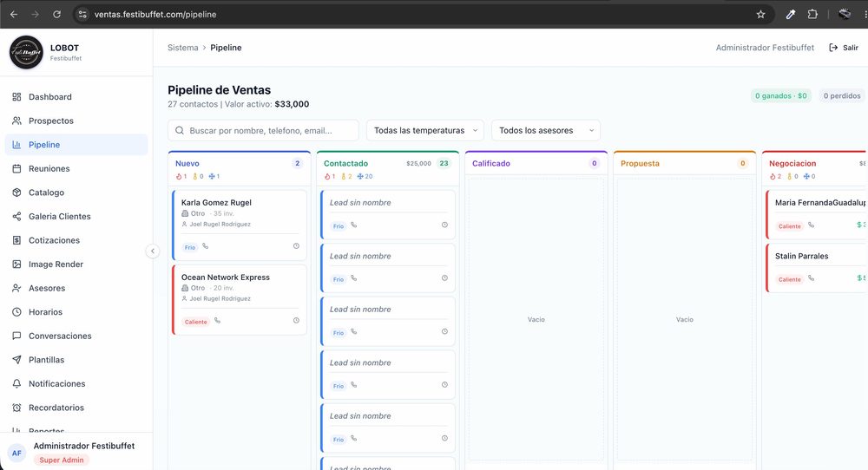The height and width of the screenshot is (470, 868).
Task: Open Todos los asesores dropdown
Action: tap(546, 130)
